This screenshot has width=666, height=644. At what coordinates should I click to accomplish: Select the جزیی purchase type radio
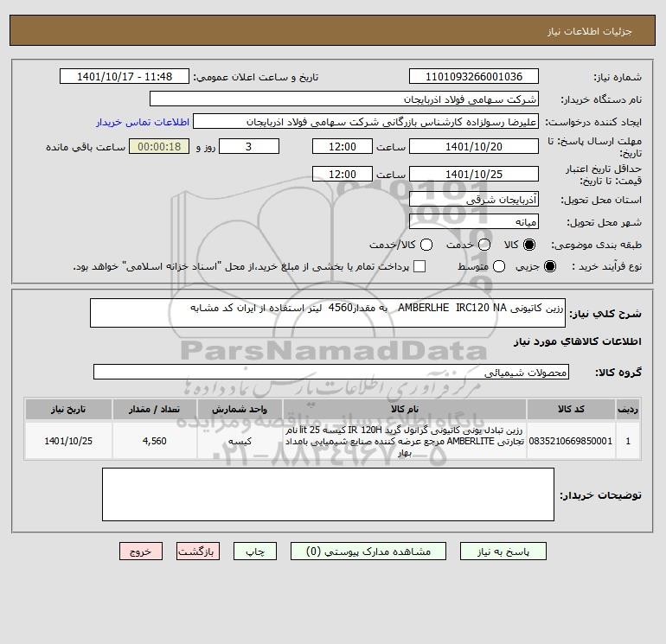(549, 266)
